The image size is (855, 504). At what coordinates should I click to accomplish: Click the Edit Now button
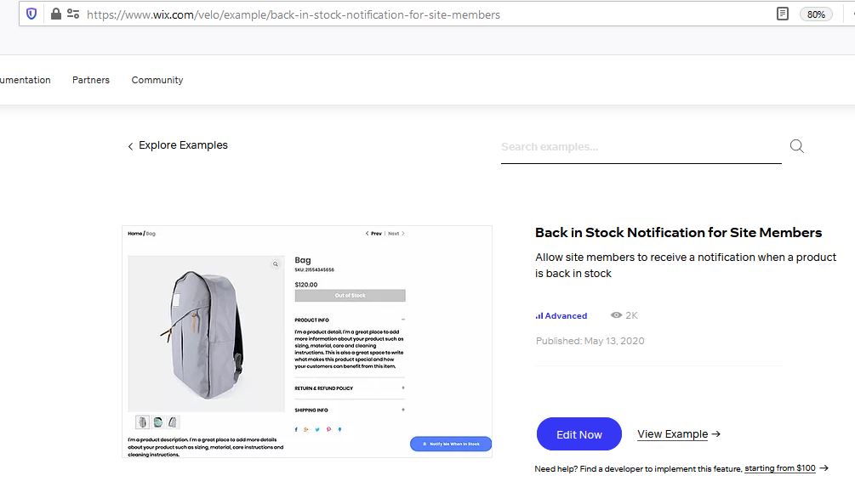click(x=579, y=433)
